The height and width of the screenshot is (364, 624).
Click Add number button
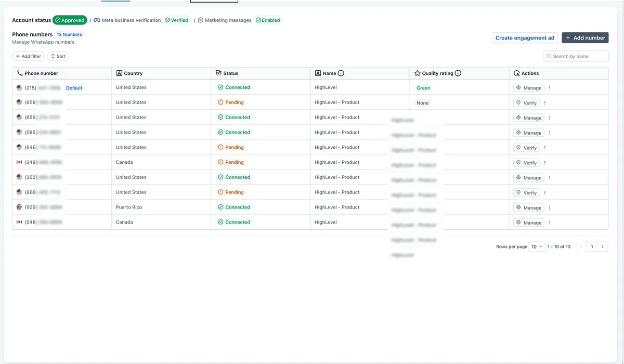585,37
